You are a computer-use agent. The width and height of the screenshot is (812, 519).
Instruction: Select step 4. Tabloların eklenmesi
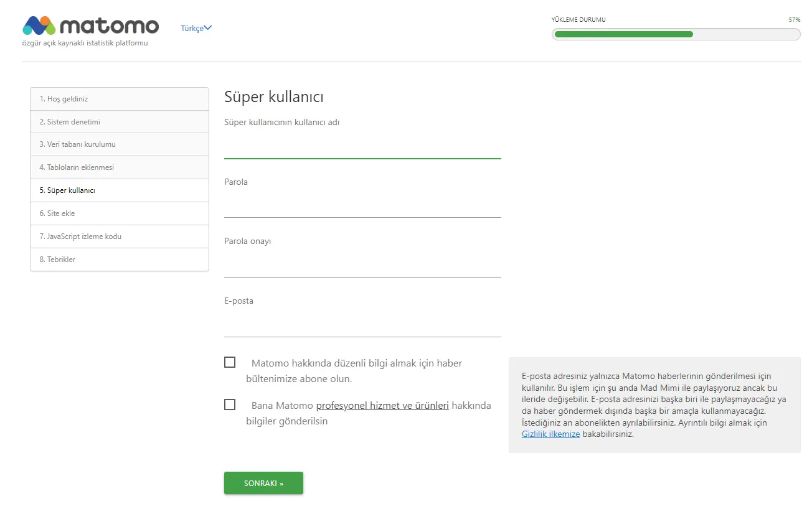tap(120, 167)
